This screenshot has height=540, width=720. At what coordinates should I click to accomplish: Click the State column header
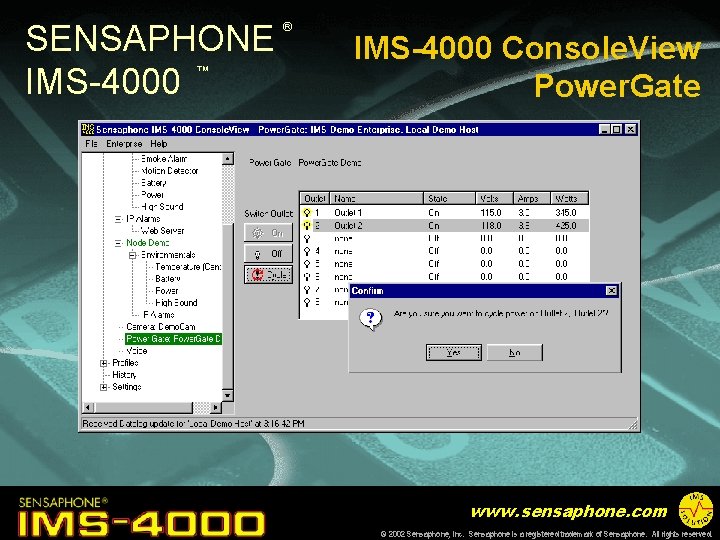[x=450, y=198]
